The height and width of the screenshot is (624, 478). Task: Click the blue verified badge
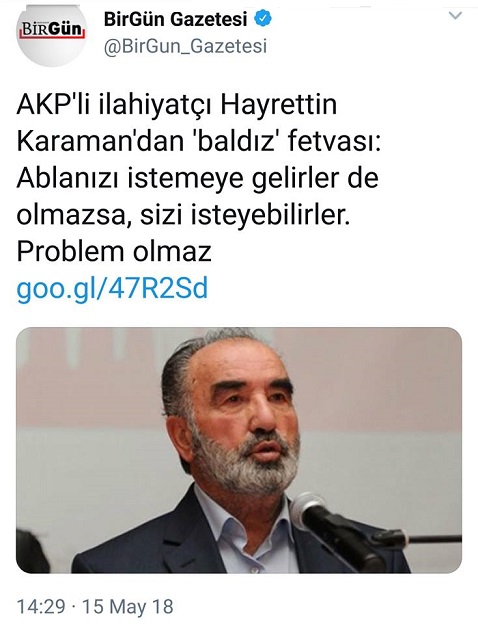263,19
